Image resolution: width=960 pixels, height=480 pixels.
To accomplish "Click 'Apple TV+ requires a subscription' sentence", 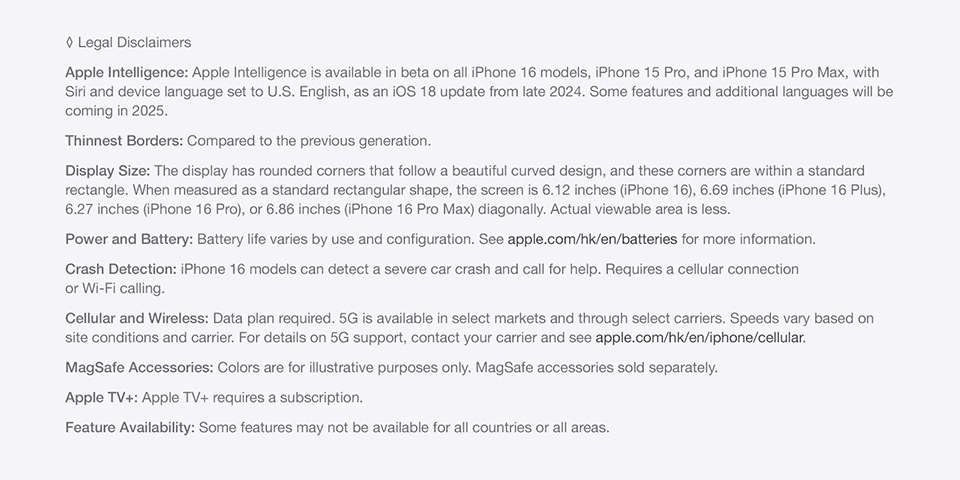I will point(252,398).
